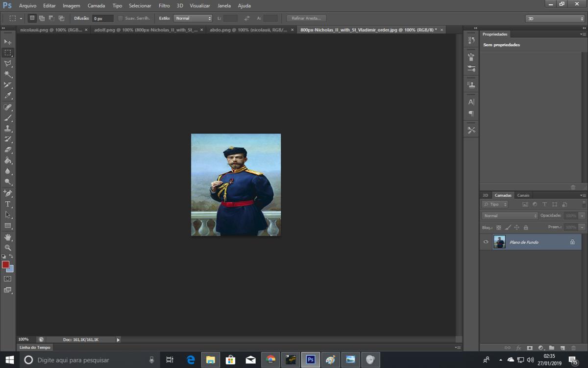Delete the selected layer

click(573, 348)
